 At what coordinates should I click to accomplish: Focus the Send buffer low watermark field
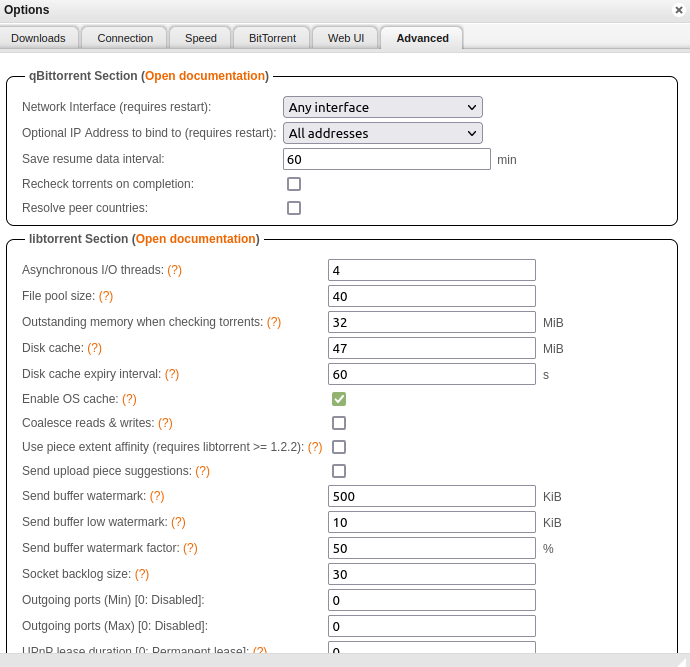(432, 522)
